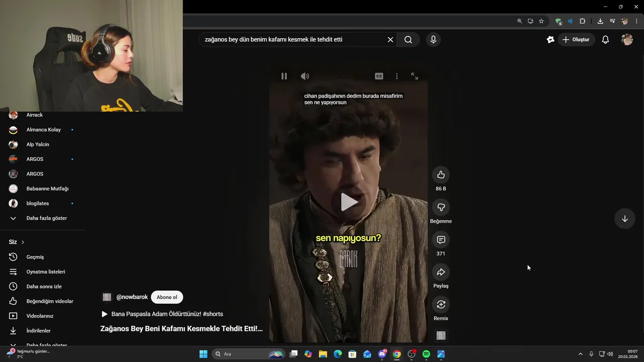Open File Explorer from the taskbar
This screenshot has height=362, width=644.
tap(323, 354)
